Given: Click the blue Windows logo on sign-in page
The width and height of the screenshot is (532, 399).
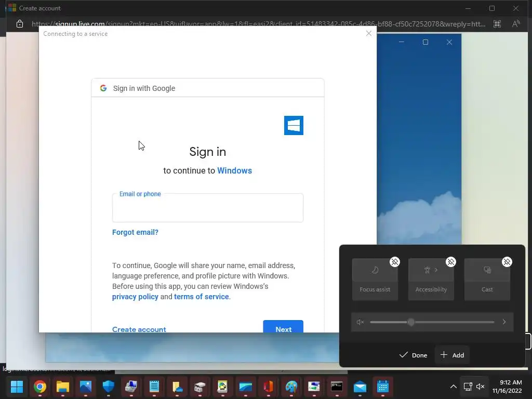Looking at the screenshot, I should point(294,125).
